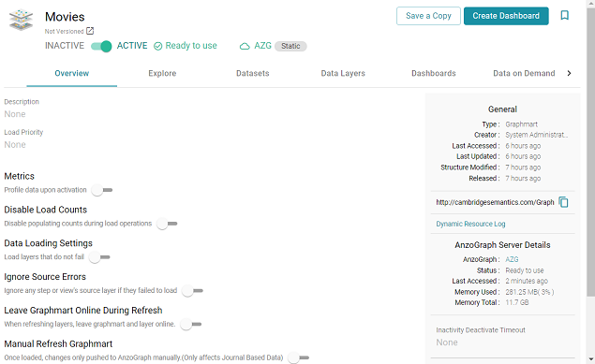595x364 pixels.
Task: Open the AZG AnzoGraph server link
Action: 512,259
